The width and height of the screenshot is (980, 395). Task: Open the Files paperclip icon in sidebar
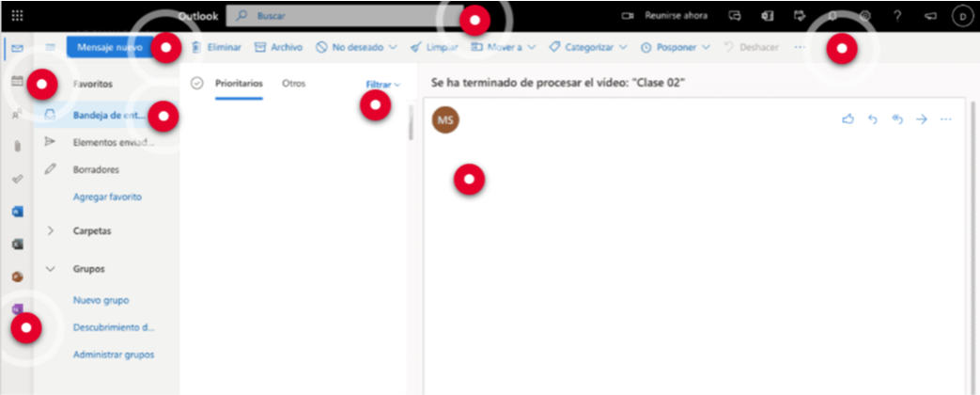[x=16, y=147]
